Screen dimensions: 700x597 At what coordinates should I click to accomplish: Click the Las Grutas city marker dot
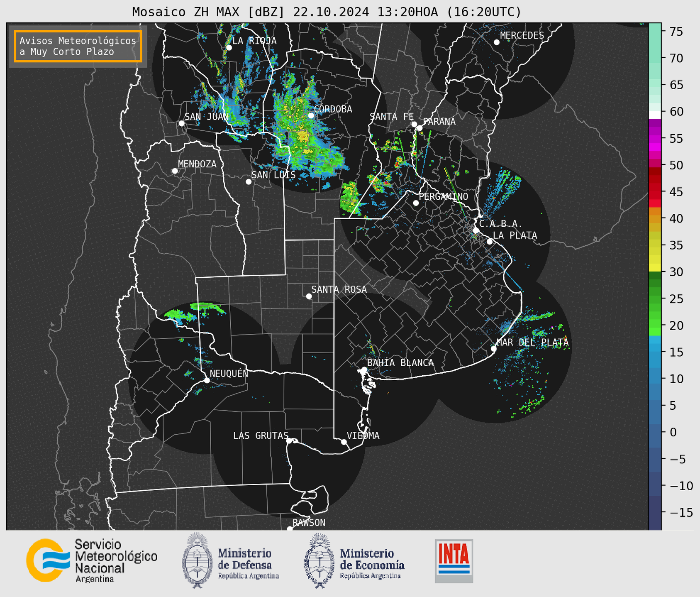(289, 440)
